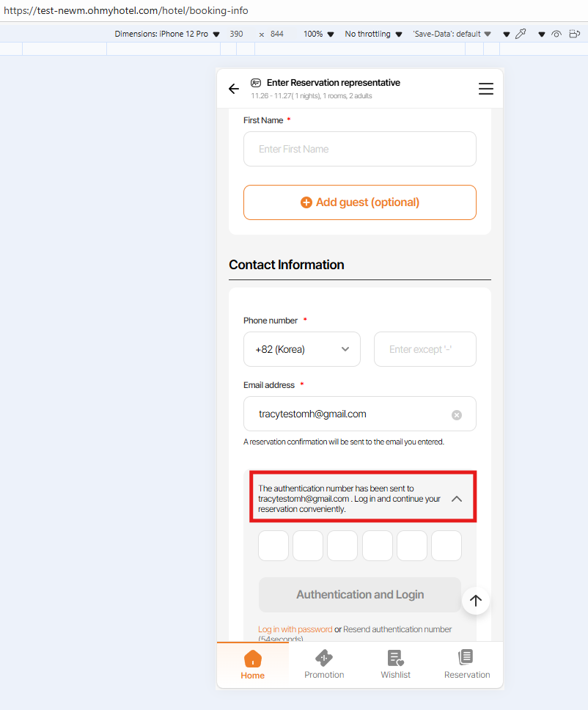Click the First Name input field
Screen dimensions: 588x710
[360, 149]
